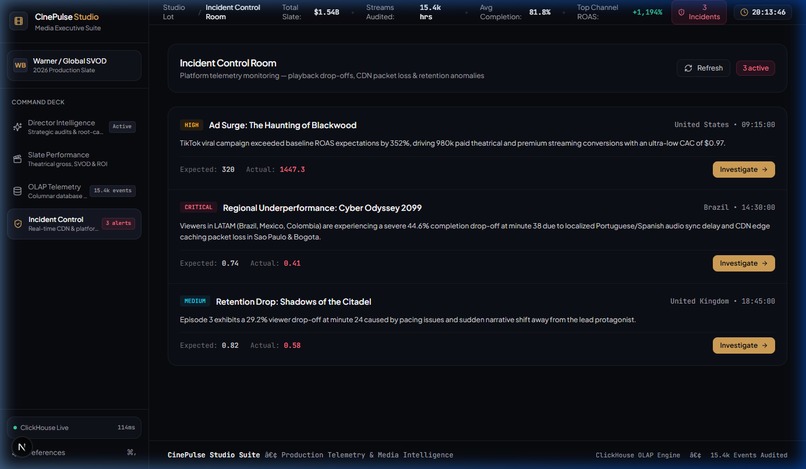Click the refresh arrows icon

point(688,68)
